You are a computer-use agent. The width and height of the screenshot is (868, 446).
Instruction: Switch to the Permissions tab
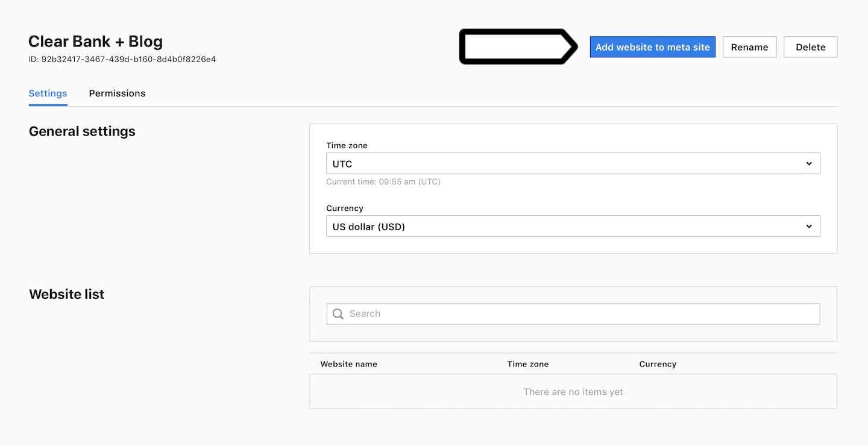tap(117, 93)
